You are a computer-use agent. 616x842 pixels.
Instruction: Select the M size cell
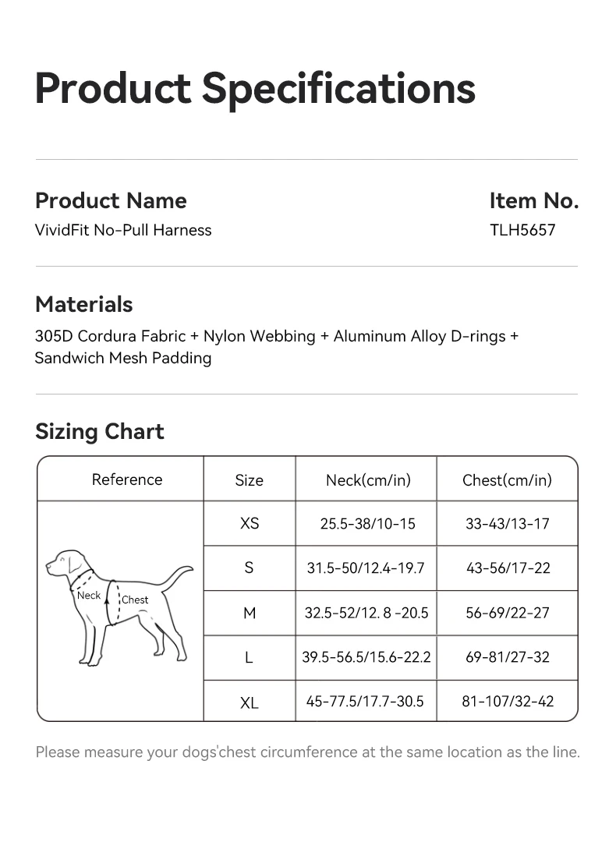(x=250, y=613)
